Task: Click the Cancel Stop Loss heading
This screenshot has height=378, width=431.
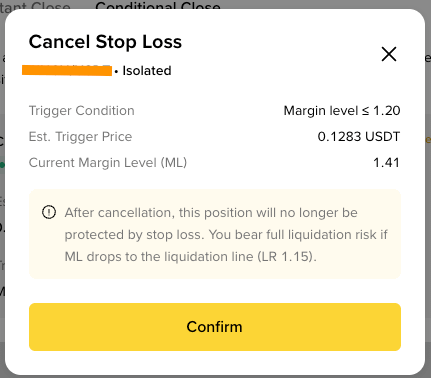Action: 105,42
